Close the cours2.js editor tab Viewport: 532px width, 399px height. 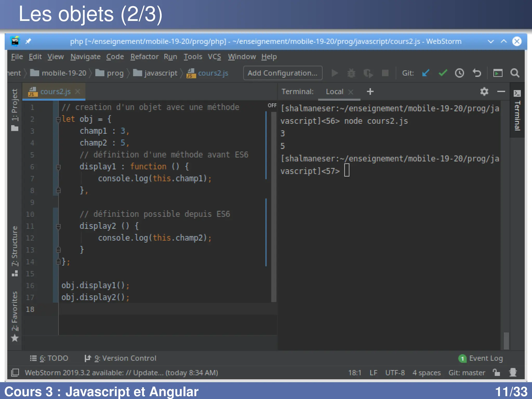(x=77, y=92)
